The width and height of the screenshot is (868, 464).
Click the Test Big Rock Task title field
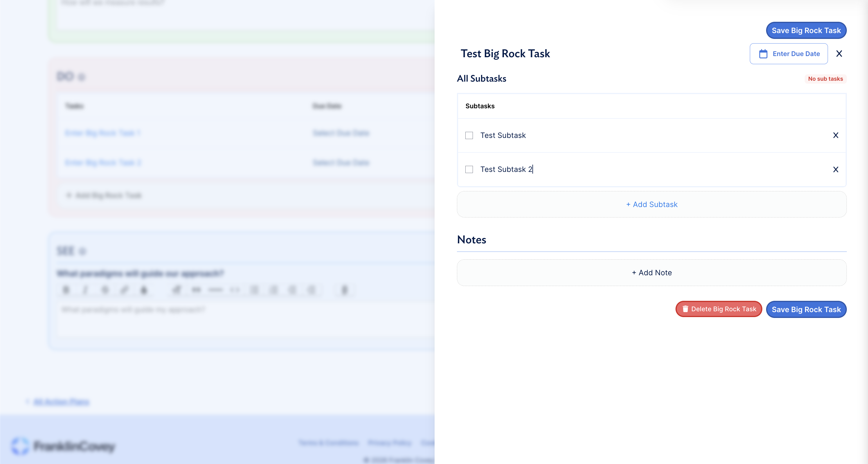click(x=505, y=54)
